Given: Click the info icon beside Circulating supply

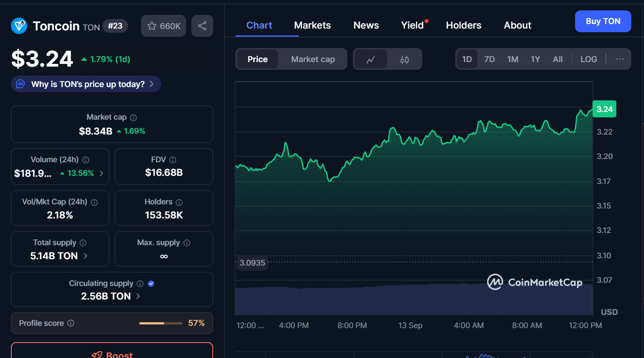Looking at the screenshot, I should click(140, 284).
